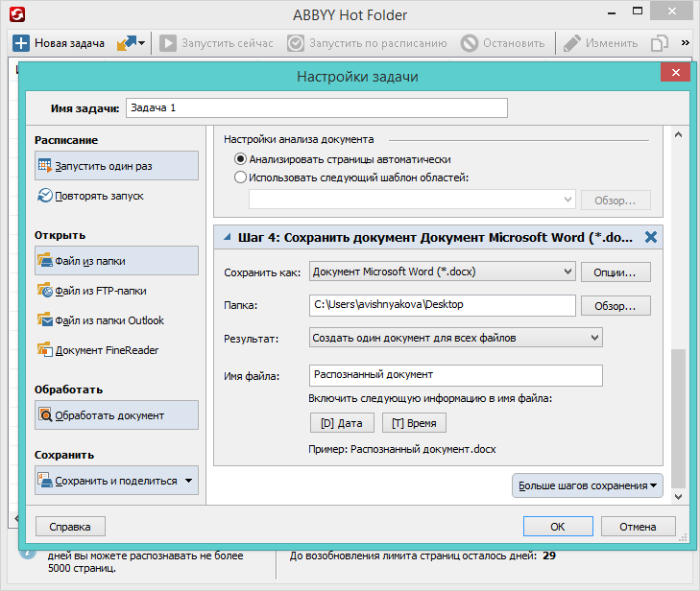Screen dimensions: 700x591
Task: Click the Outlook folder mail icon
Action: click(x=45, y=319)
